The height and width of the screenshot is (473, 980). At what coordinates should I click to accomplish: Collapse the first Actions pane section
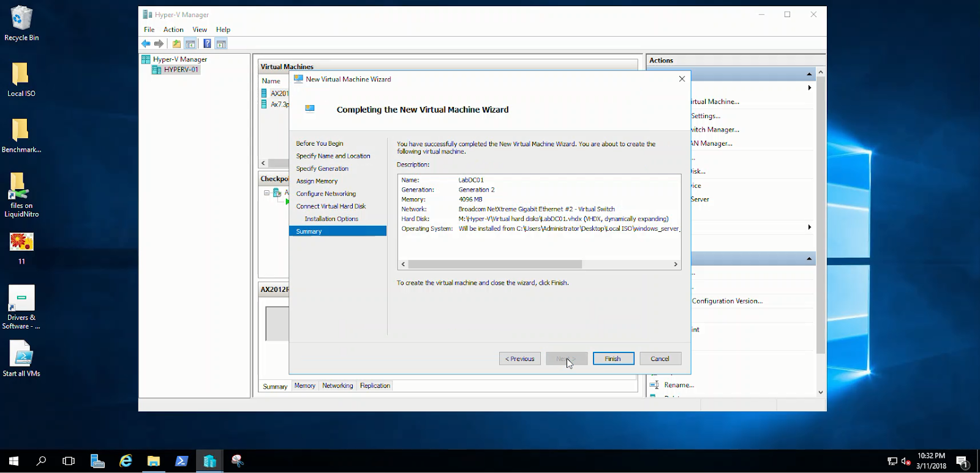809,74
